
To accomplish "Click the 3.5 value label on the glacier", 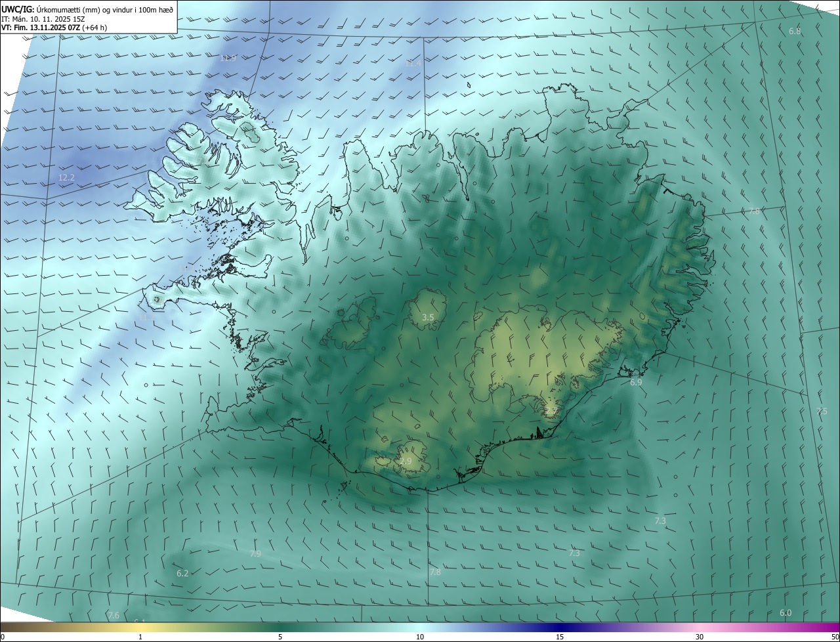I will coord(428,317).
